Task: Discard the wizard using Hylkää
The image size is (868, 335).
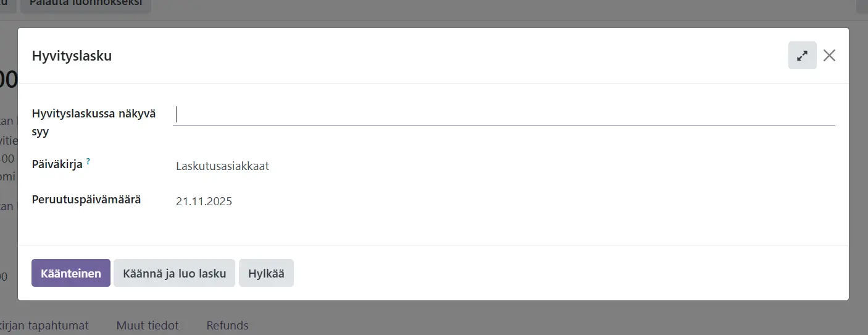Action: (266, 273)
